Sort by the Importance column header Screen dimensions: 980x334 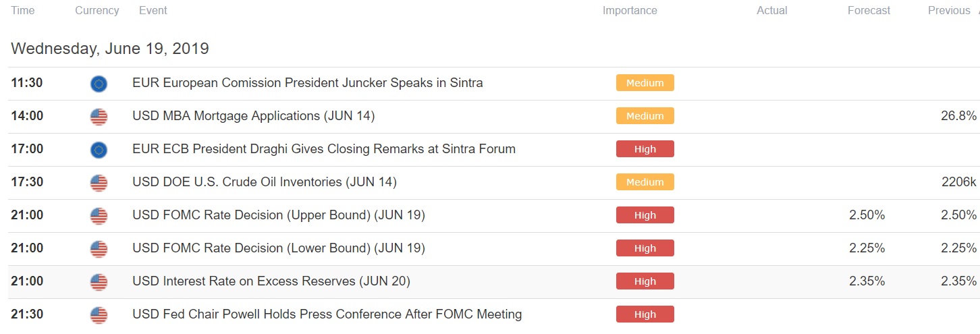point(630,11)
